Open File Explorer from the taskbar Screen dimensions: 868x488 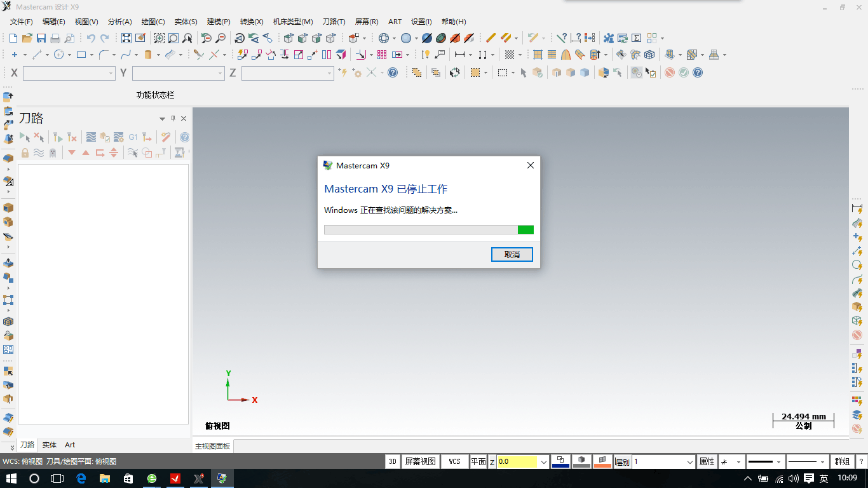(x=104, y=478)
